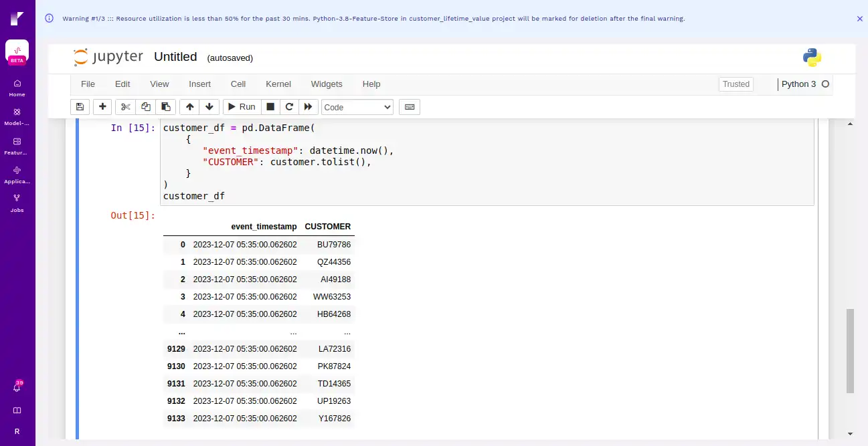868x446 pixels.
Task: Click inside the customer_df code cell editor
Action: tap(487, 162)
